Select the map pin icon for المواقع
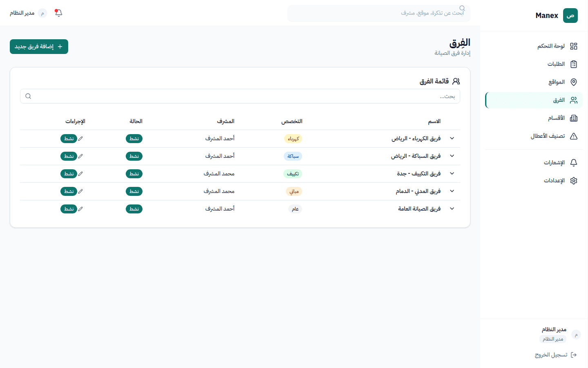Image resolution: width=588 pixels, height=368 pixels. [574, 82]
